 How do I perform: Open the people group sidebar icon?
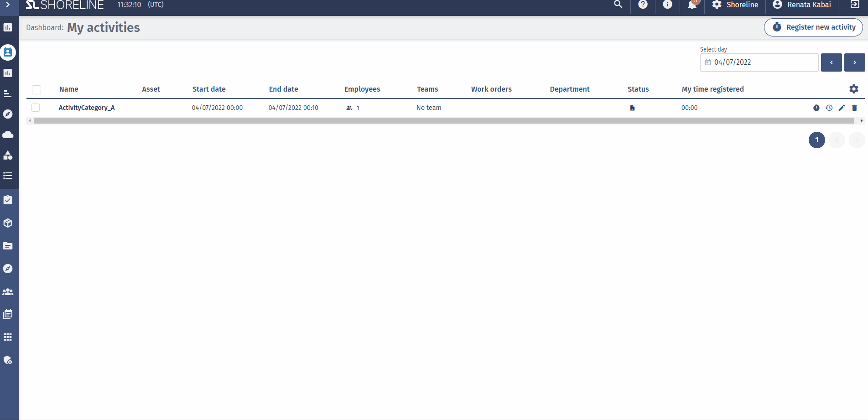[8, 291]
